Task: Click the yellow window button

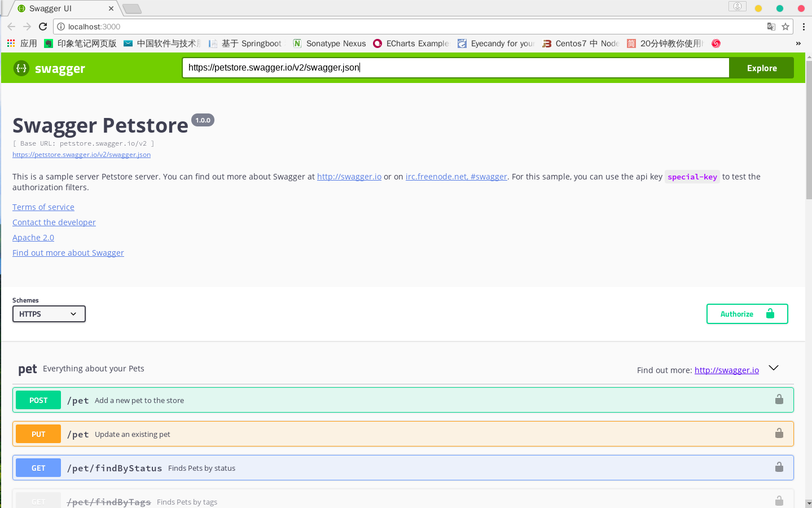Action: click(x=758, y=8)
